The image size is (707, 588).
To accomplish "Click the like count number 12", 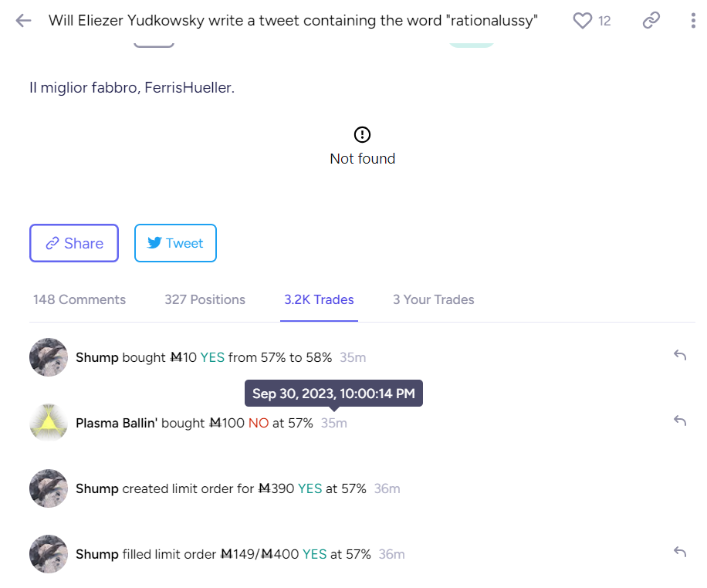I will 604,21.
